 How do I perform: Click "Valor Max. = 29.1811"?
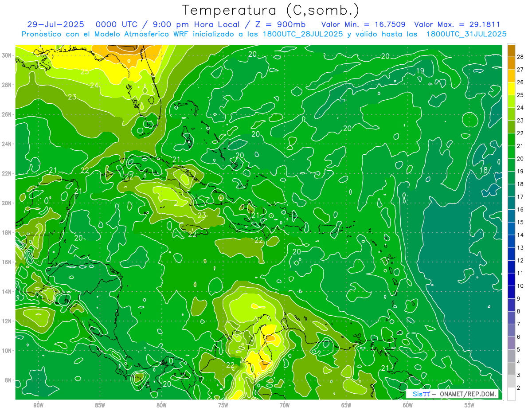457,24
